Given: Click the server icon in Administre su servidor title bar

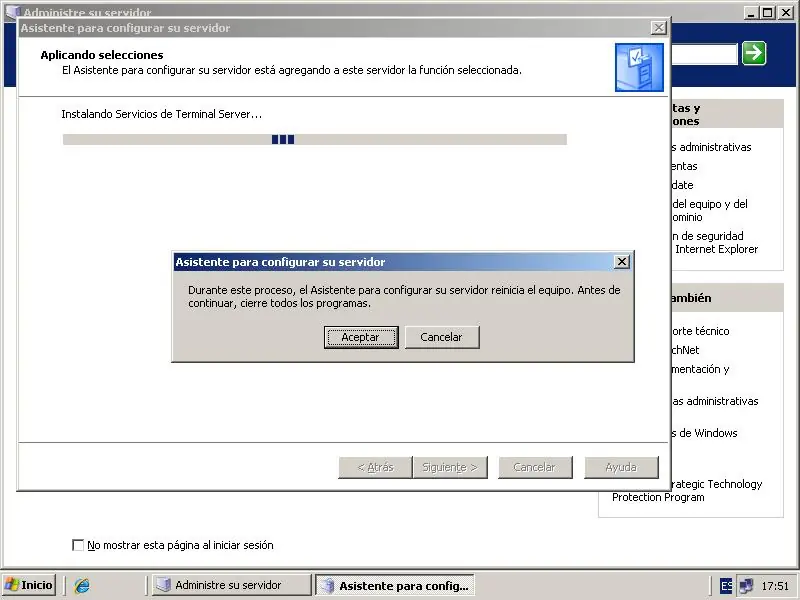Looking at the screenshot, I should tap(12, 12).
